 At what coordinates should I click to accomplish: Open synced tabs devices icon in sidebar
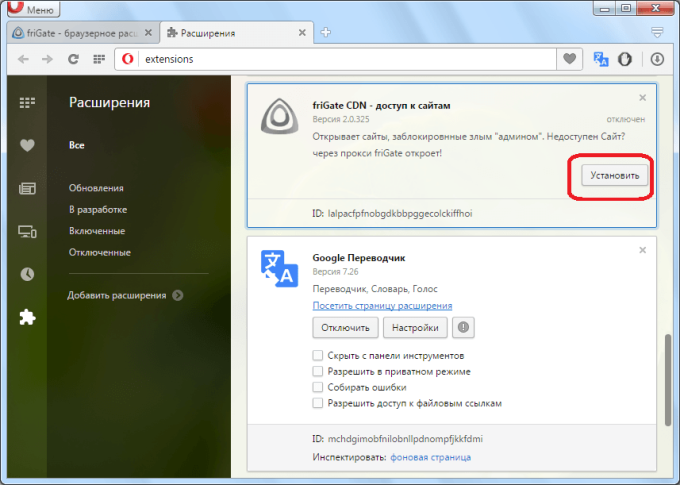27,231
